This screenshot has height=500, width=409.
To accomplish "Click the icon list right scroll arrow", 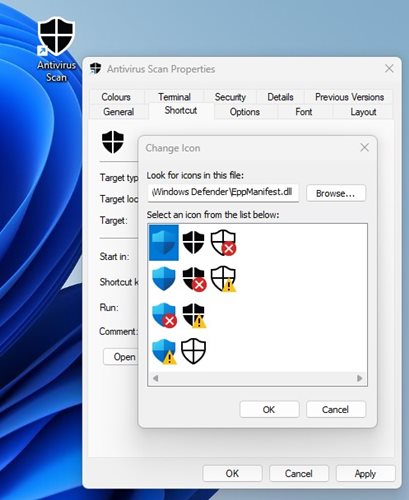I will click(x=360, y=378).
